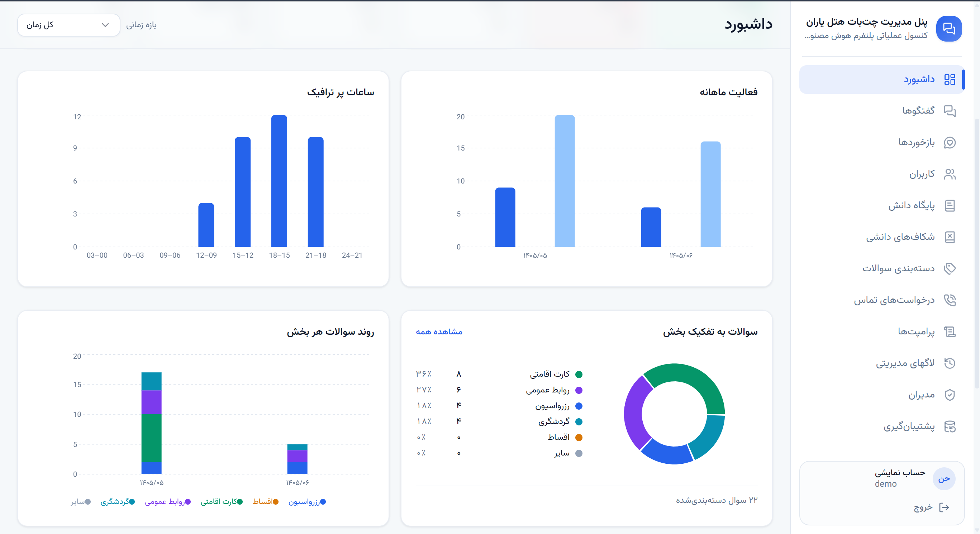Click the light-blue ۱۴۰۵/۰۵ bar in monthly activity
980x534 pixels.
(565, 181)
